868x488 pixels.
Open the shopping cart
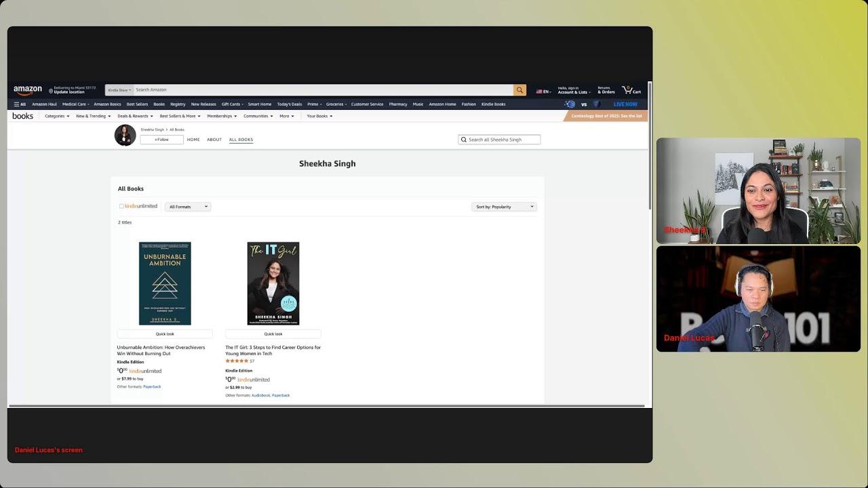pos(631,89)
